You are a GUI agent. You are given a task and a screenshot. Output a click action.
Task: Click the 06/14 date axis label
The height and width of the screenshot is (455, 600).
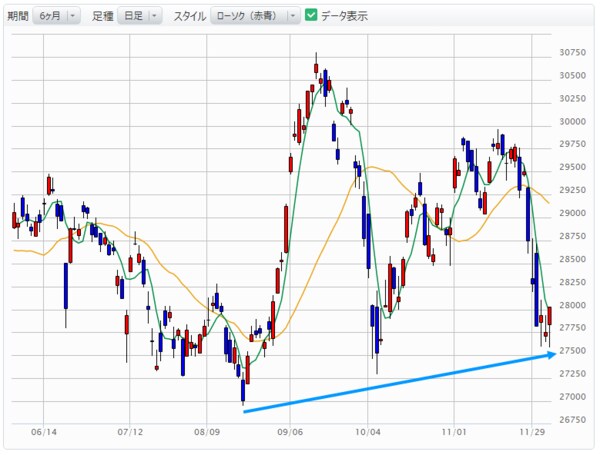coord(43,433)
